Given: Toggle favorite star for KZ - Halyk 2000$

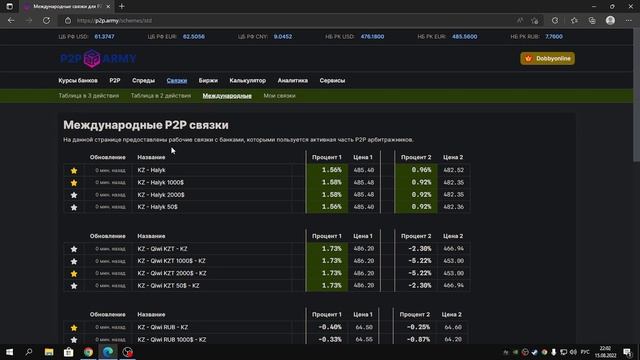Looking at the screenshot, I should 74,195.
